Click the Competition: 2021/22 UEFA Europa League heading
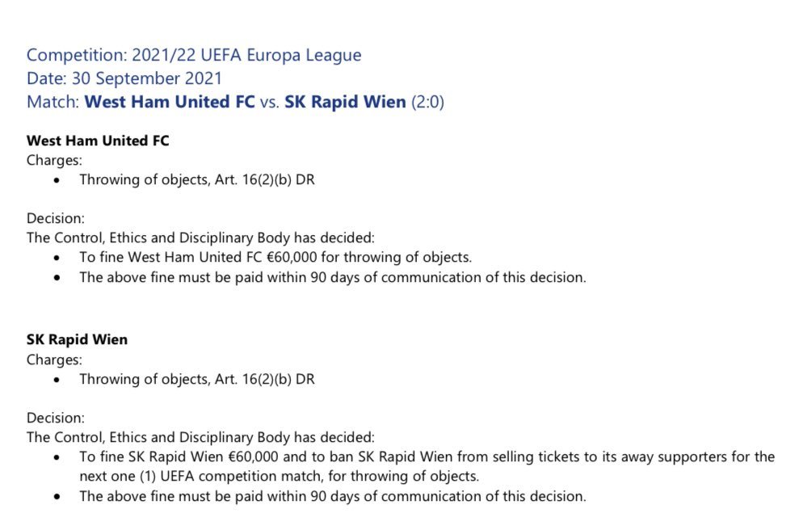Viewport: 812px width, 530px height. [194, 55]
